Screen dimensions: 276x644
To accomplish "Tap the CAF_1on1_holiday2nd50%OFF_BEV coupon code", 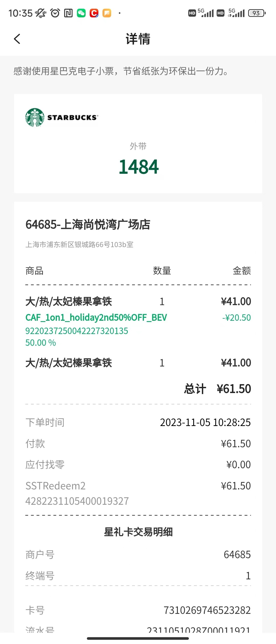I will click(x=96, y=317).
